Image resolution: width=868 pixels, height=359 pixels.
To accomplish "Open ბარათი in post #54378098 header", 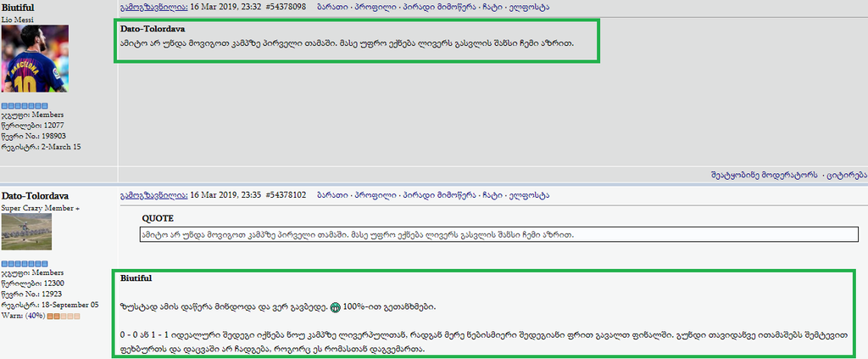I will [332, 7].
